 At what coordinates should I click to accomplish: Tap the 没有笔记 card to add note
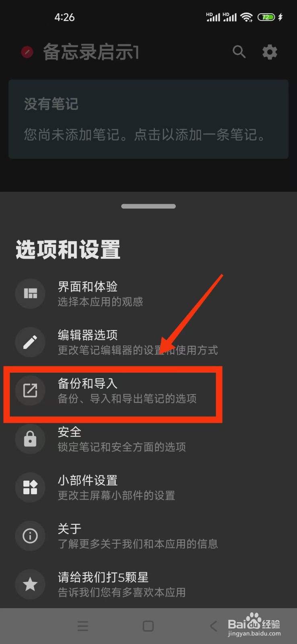(x=148, y=119)
